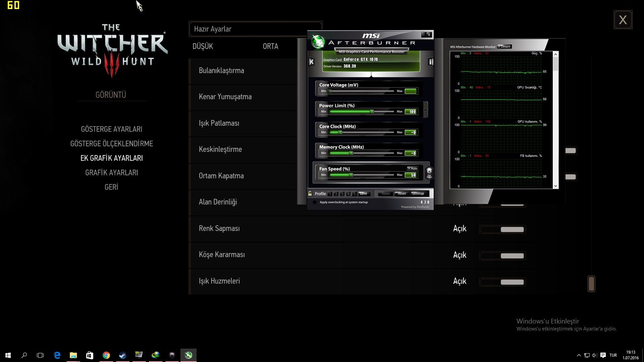Click the Witcher settings scrollbar thumb
Viewport: 644px width, 362px height.
point(591,284)
